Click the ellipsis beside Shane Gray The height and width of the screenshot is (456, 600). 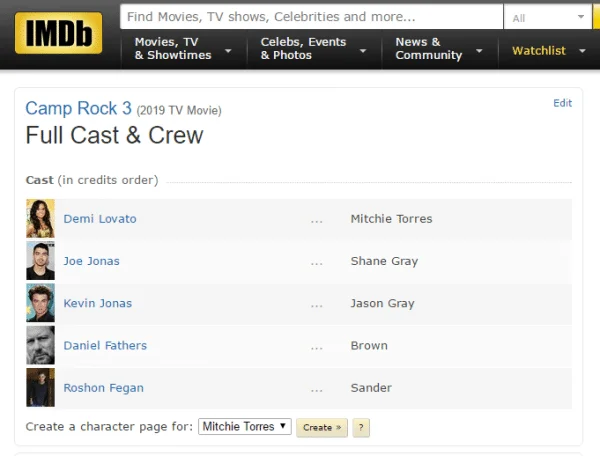(317, 262)
